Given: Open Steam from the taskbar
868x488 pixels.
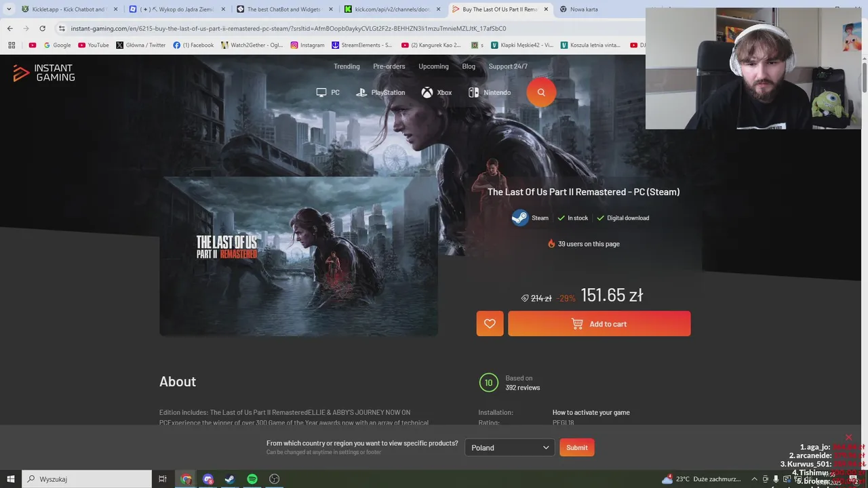Looking at the screenshot, I should pos(230,479).
